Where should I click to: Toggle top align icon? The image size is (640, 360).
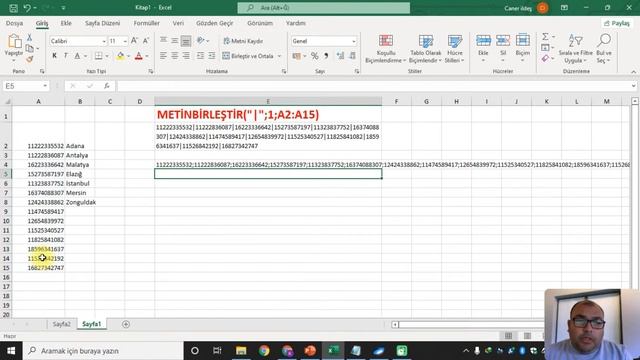tap(163, 40)
